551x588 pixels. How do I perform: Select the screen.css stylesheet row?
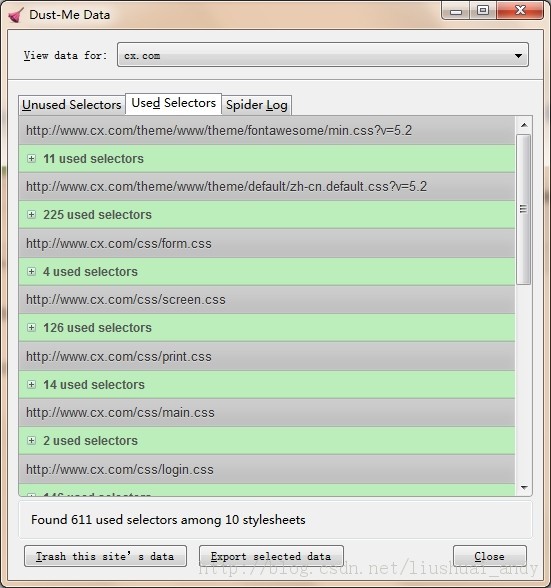tap(267, 300)
